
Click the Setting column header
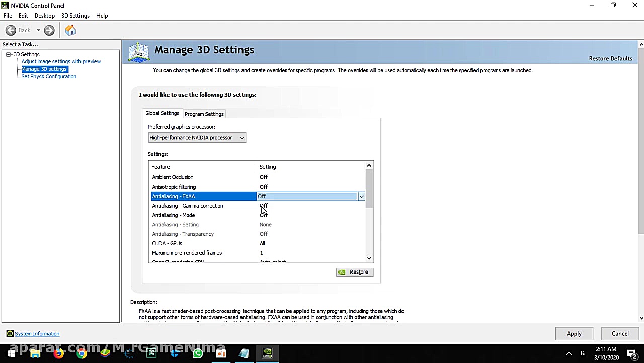click(268, 167)
